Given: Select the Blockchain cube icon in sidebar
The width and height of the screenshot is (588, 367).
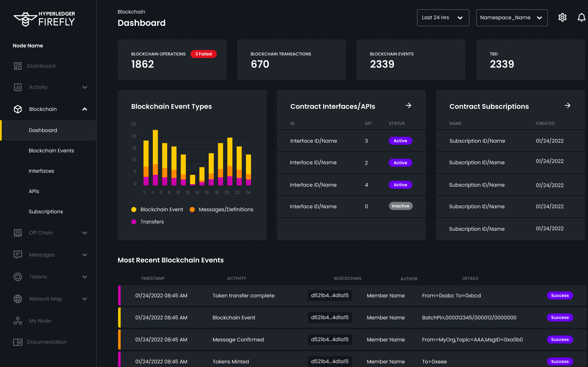Looking at the screenshot, I should click(x=18, y=109).
